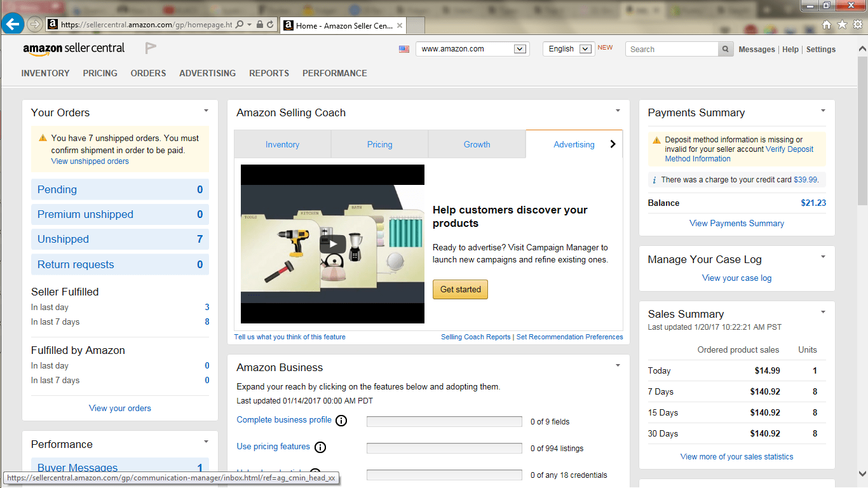868x488 pixels.
Task: Open the ADVERTISING menu
Action: click(208, 73)
